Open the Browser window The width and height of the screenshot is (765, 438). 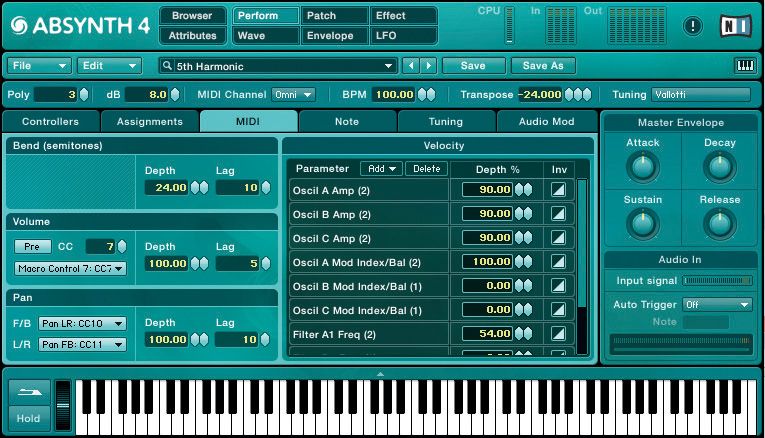pyautogui.click(x=192, y=16)
